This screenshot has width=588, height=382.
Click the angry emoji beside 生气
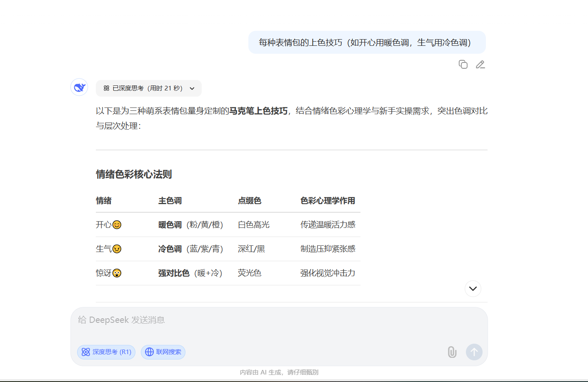(117, 249)
